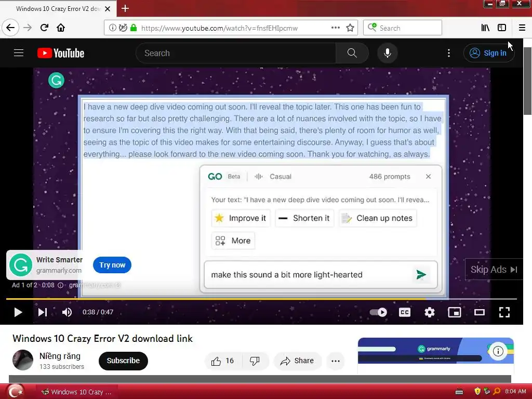532x399 pixels.
Task: Click the Grammarly Try now button
Action: 112,265
